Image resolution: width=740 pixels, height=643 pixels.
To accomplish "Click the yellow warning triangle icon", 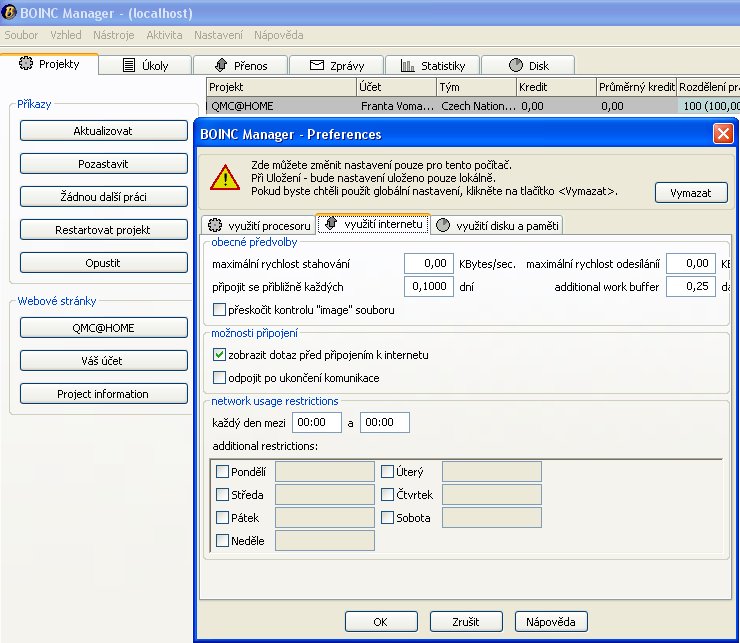I will click(x=225, y=178).
